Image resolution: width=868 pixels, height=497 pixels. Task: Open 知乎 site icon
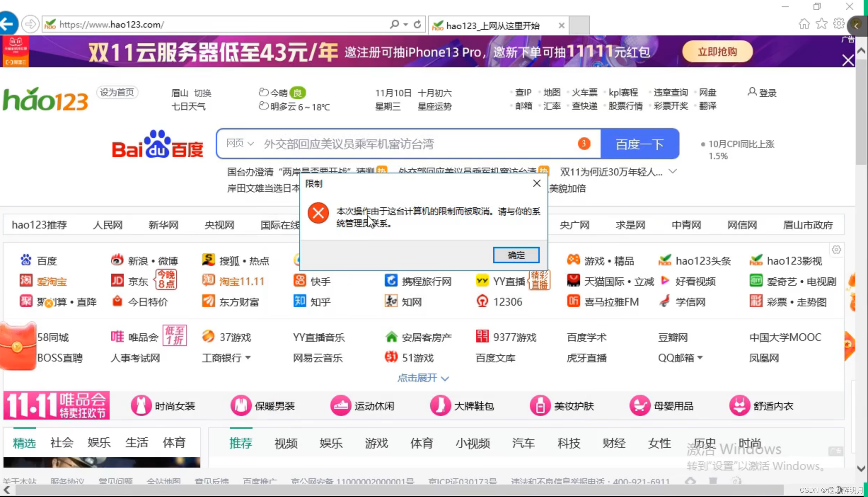300,301
